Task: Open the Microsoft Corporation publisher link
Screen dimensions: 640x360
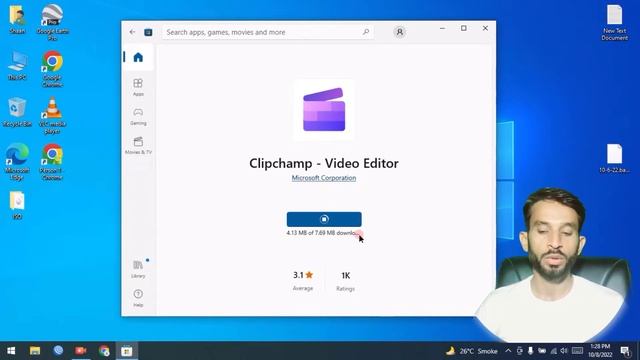Action: coord(324,178)
